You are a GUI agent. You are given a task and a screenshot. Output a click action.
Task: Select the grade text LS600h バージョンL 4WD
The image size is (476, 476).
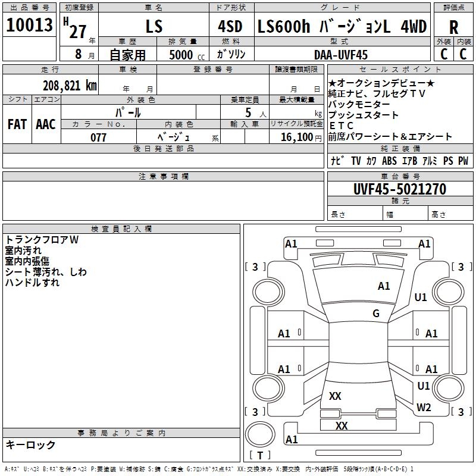(x=342, y=27)
